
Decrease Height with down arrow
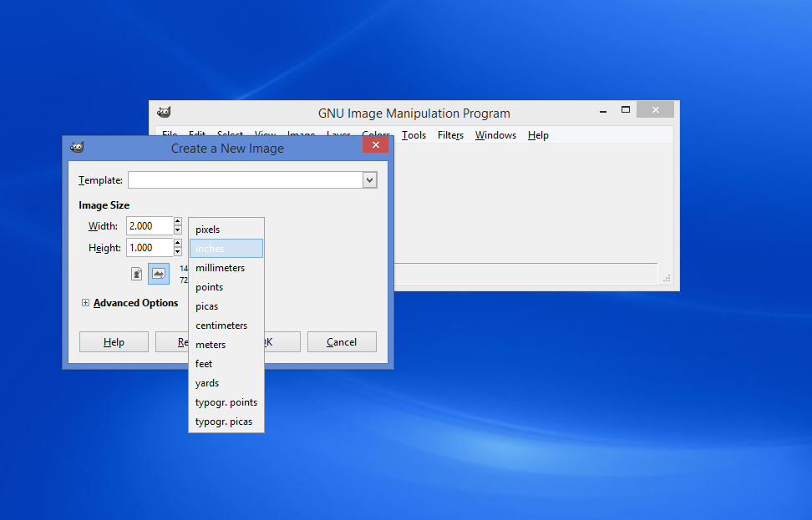pyautogui.click(x=178, y=252)
